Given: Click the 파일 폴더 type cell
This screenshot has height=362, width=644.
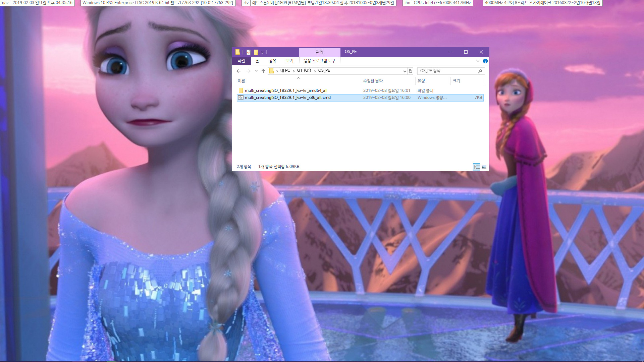Looking at the screenshot, I should [x=425, y=90].
